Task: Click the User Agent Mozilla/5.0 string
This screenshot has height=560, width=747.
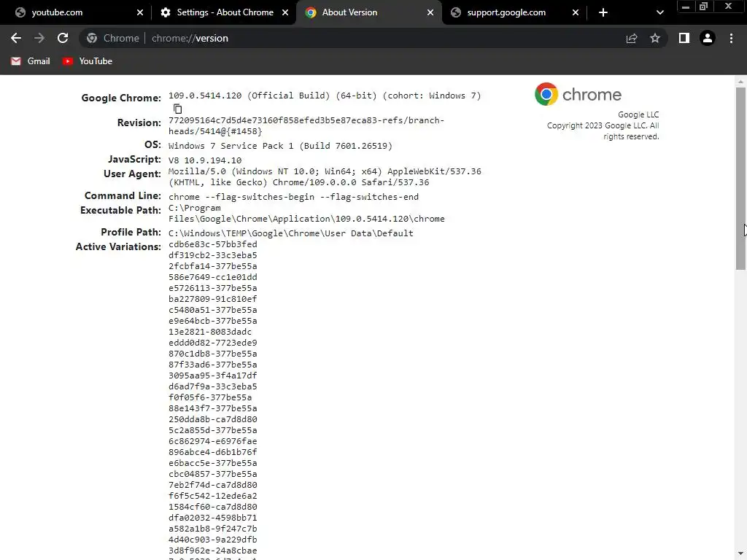Action: pos(325,176)
